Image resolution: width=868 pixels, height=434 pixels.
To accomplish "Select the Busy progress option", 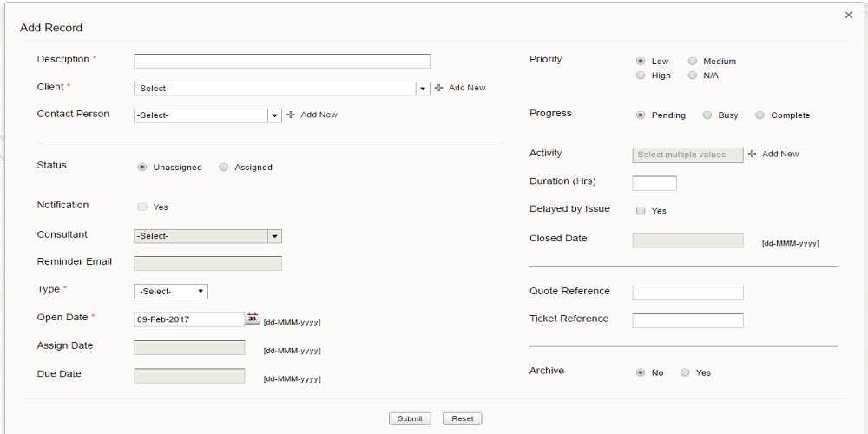I will [707, 115].
